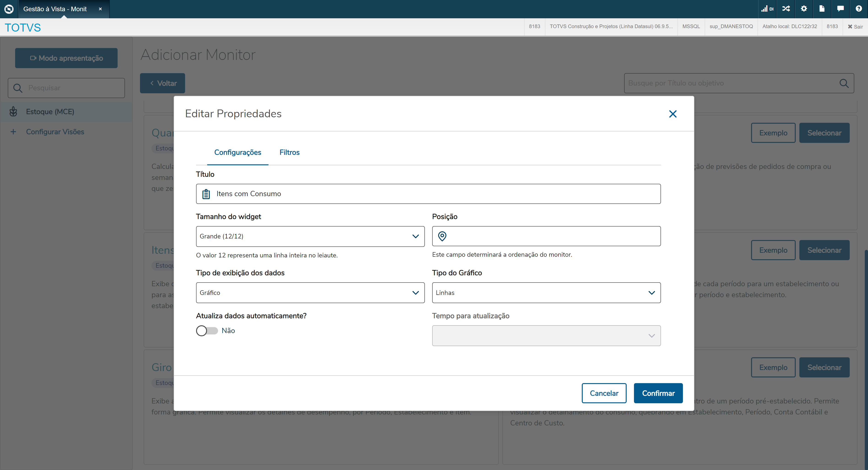Click the Título text field

[435, 194]
